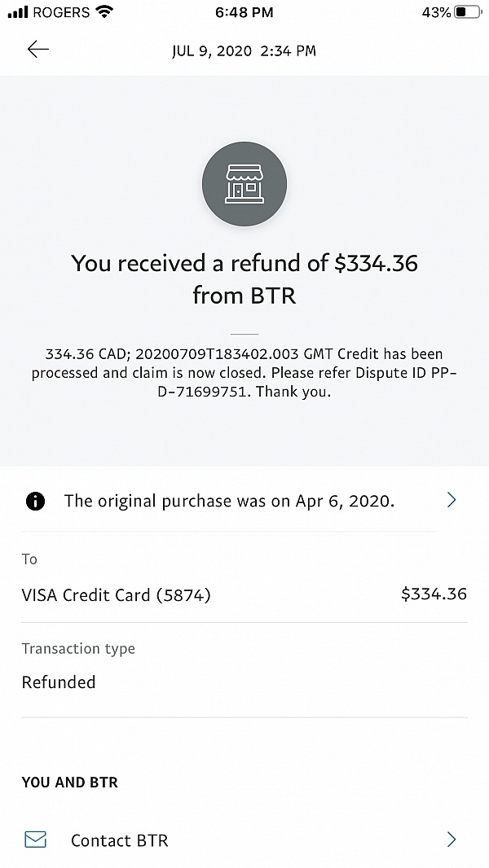This screenshot has height=868, width=489.
Task: Tap the back arrow icon
Action: point(38,50)
